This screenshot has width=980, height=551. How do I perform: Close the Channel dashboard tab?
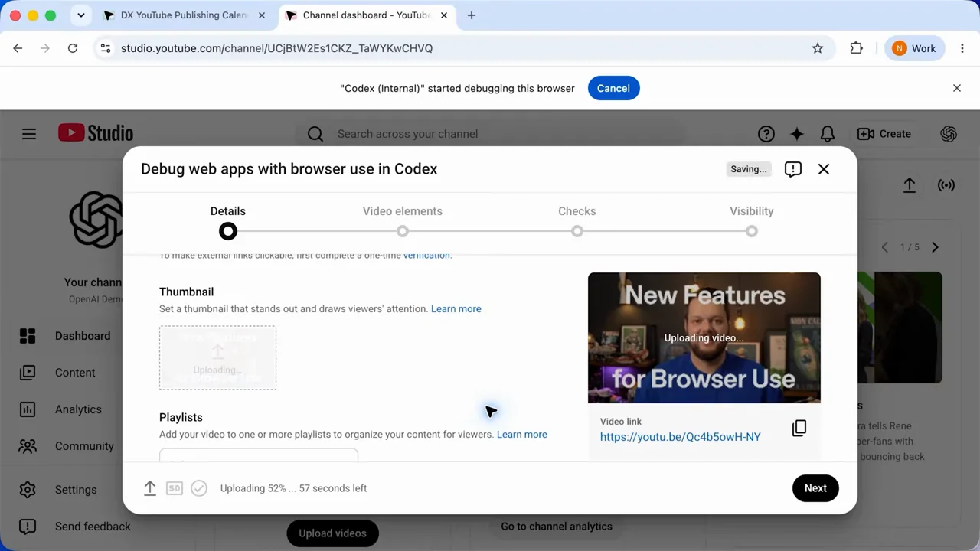pyautogui.click(x=444, y=15)
